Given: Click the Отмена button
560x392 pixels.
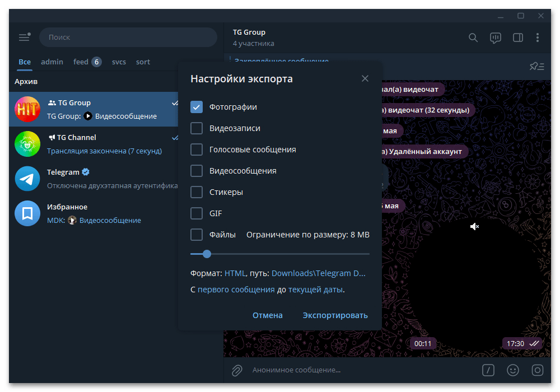Looking at the screenshot, I should (268, 315).
